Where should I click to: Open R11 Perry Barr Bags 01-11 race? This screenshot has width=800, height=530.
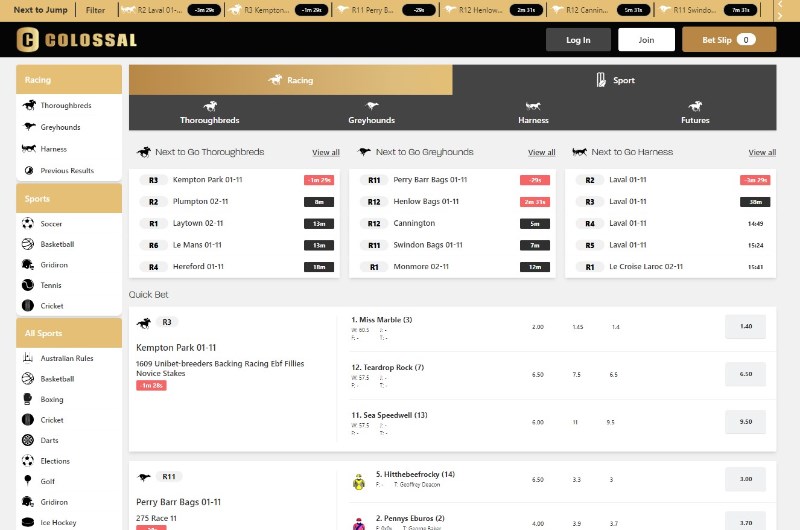coord(452,180)
